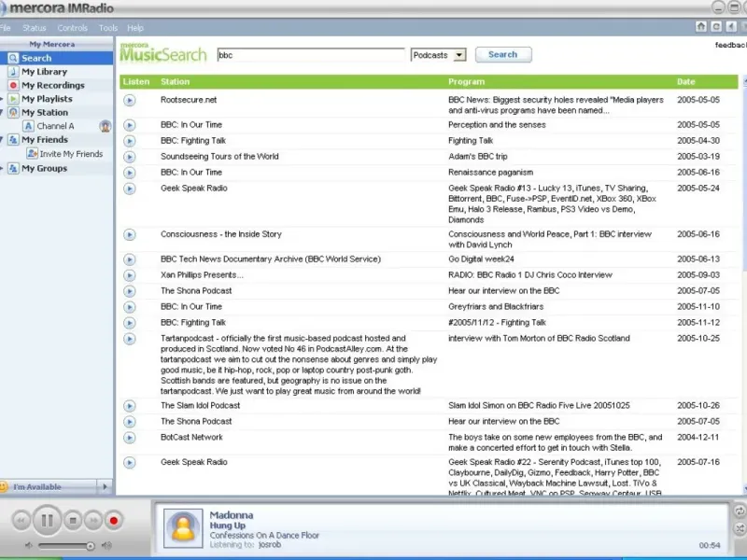Play the Tartanpodcast interview episode
Screen dimensions: 747x560
[x=130, y=339]
